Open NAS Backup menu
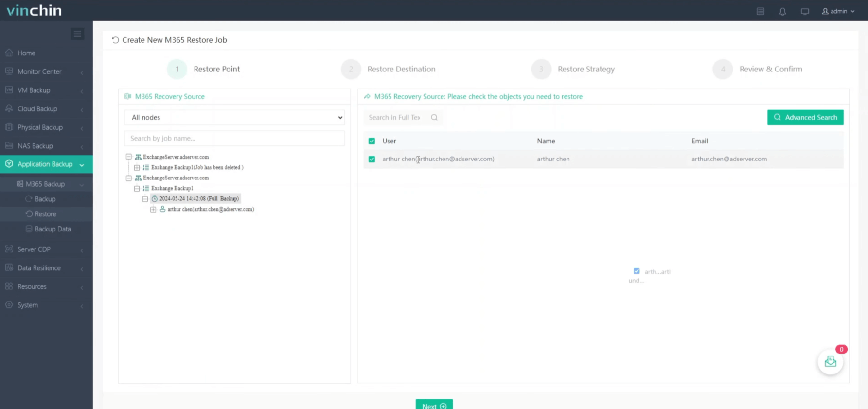This screenshot has height=409, width=868. [x=35, y=146]
